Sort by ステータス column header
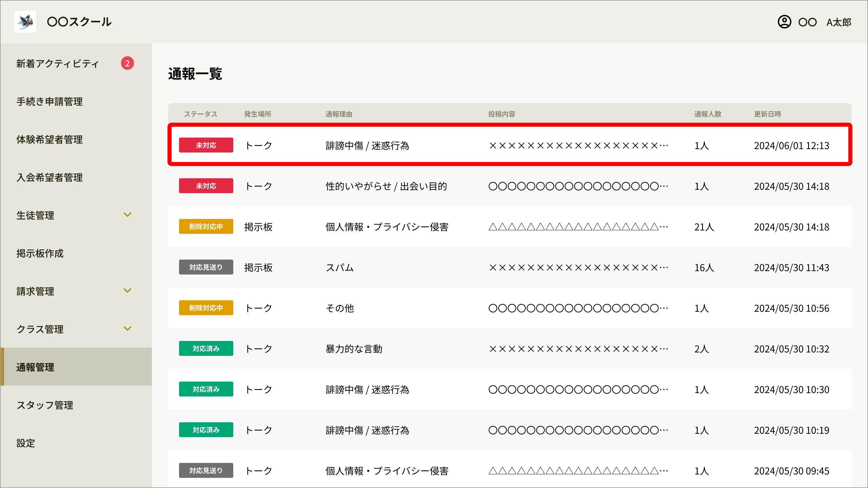 [x=200, y=114]
